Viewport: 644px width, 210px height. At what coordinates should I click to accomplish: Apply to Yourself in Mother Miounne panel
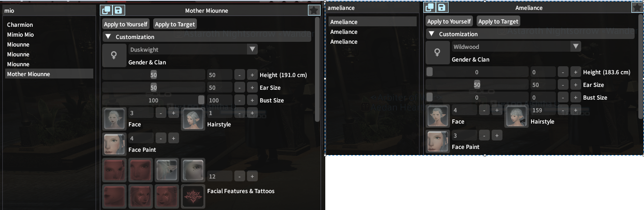[x=126, y=24]
